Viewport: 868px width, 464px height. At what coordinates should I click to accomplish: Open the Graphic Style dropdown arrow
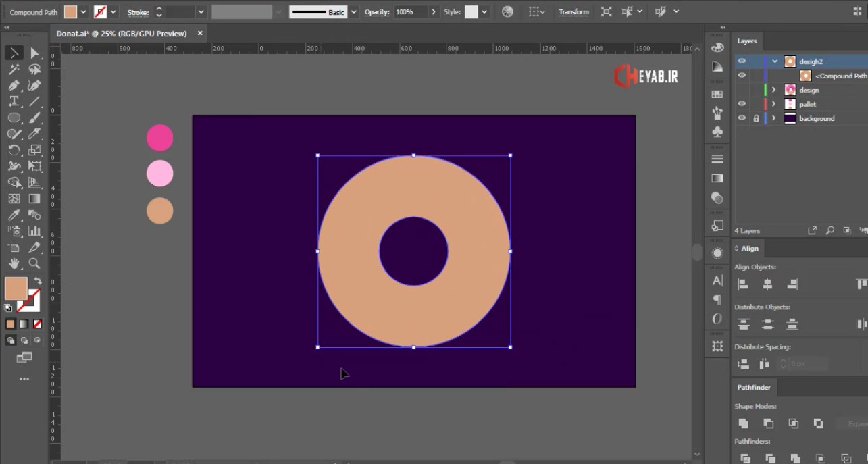(x=484, y=12)
